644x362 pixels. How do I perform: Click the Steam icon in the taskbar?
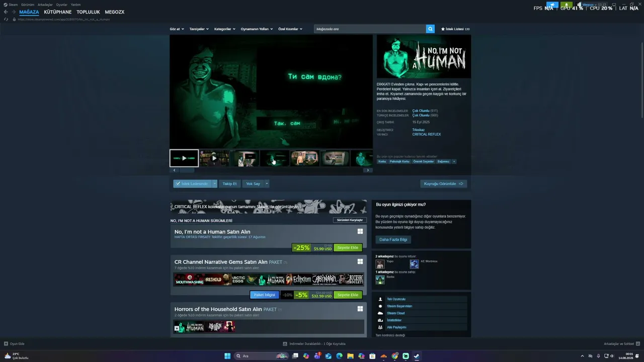pos(417,356)
